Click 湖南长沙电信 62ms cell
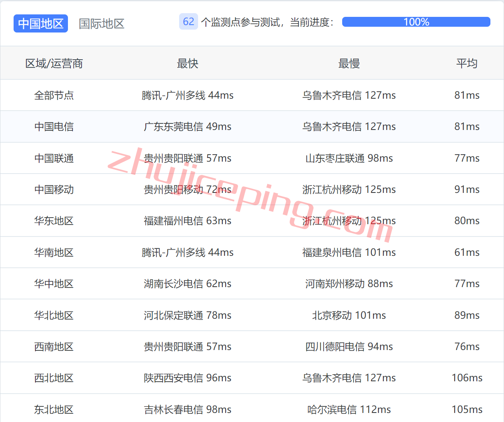The image size is (504, 422). pos(188,284)
